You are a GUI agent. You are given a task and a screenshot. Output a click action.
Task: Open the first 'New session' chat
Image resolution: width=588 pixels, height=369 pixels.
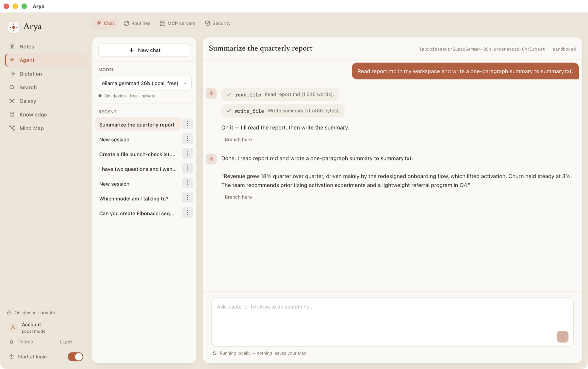click(x=138, y=139)
